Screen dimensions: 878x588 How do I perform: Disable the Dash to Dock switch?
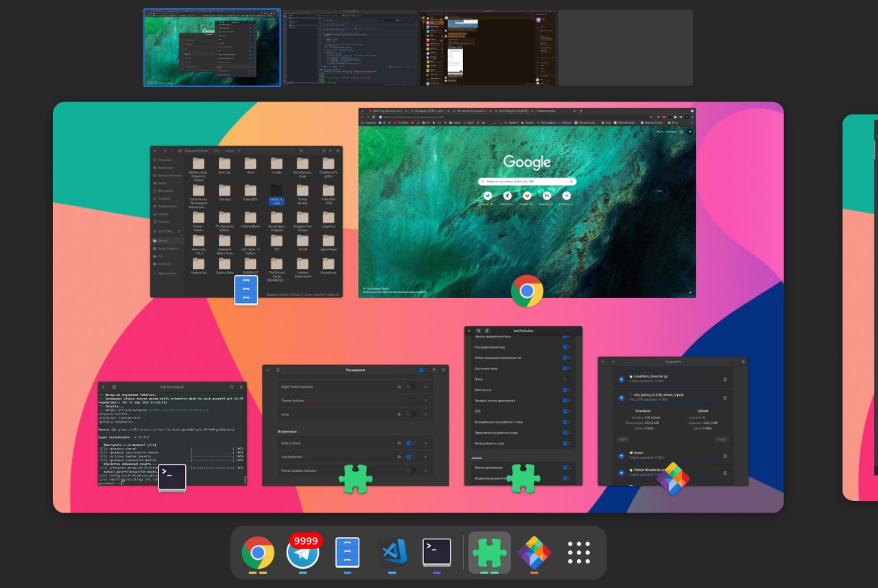click(411, 443)
